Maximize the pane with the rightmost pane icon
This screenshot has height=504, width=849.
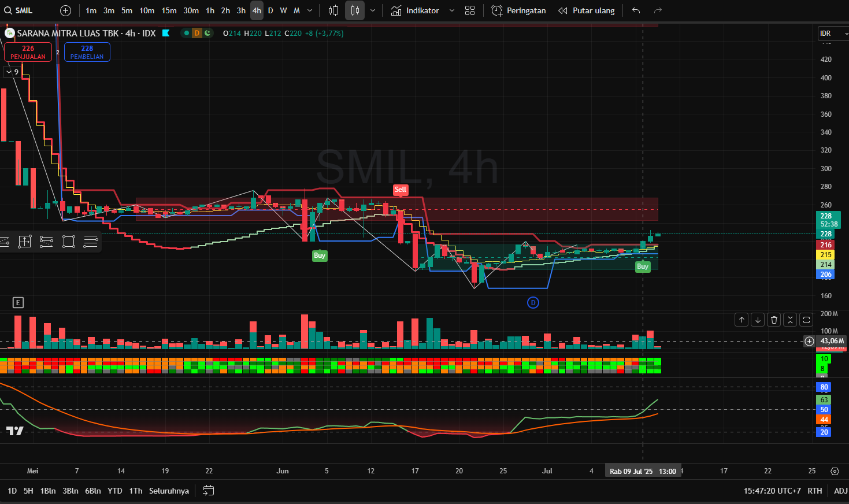pos(806,320)
